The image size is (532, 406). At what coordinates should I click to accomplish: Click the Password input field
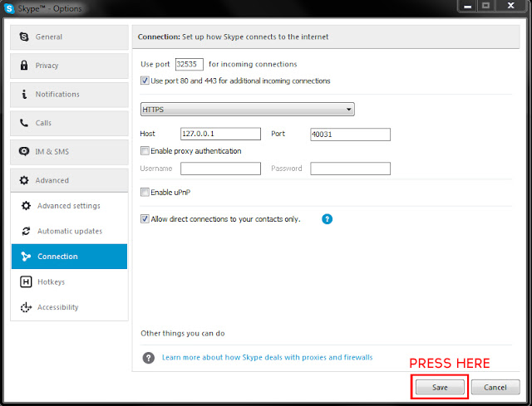click(350, 169)
